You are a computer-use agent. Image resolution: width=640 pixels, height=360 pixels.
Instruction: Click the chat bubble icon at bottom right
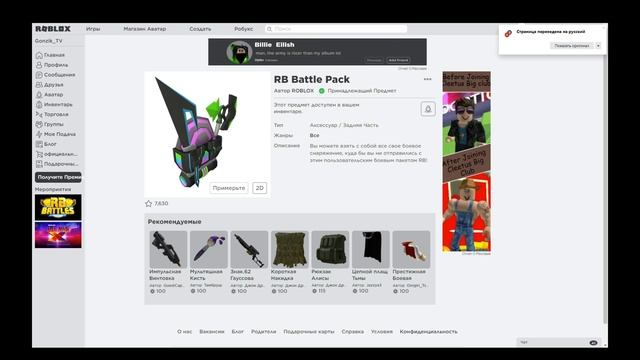click(x=593, y=342)
